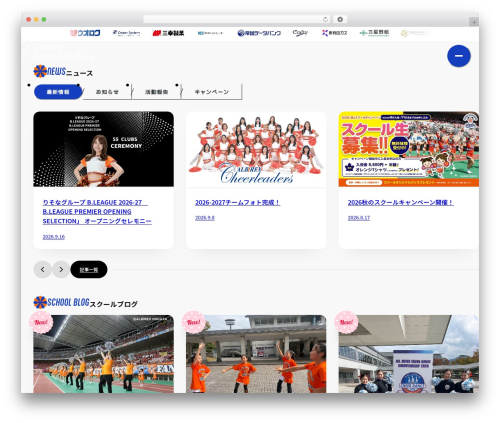Click New! badge on championship banner photo
This screenshot has height=423, width=500.
[x=346, y=322]
